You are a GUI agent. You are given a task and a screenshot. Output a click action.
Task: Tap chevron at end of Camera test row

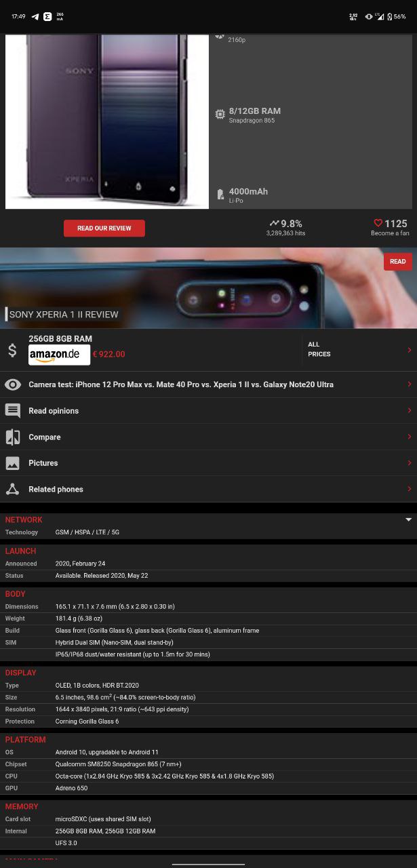(409, 384)
